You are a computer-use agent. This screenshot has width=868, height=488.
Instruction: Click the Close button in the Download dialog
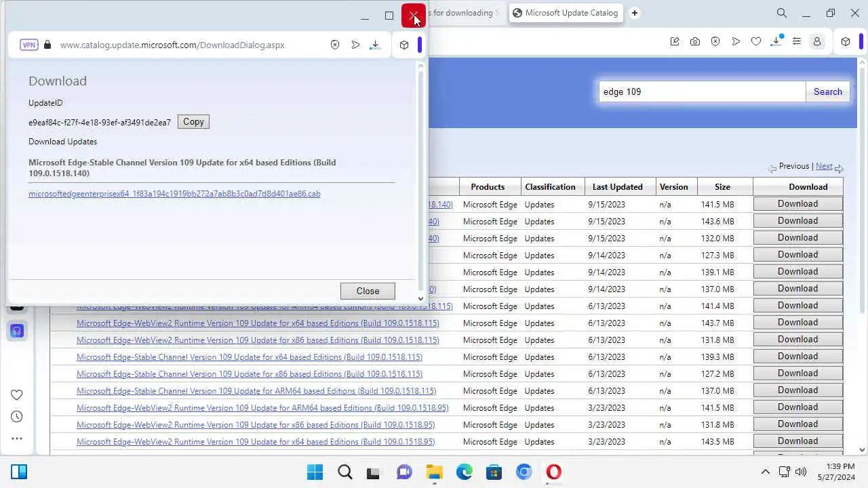[368, 291]
